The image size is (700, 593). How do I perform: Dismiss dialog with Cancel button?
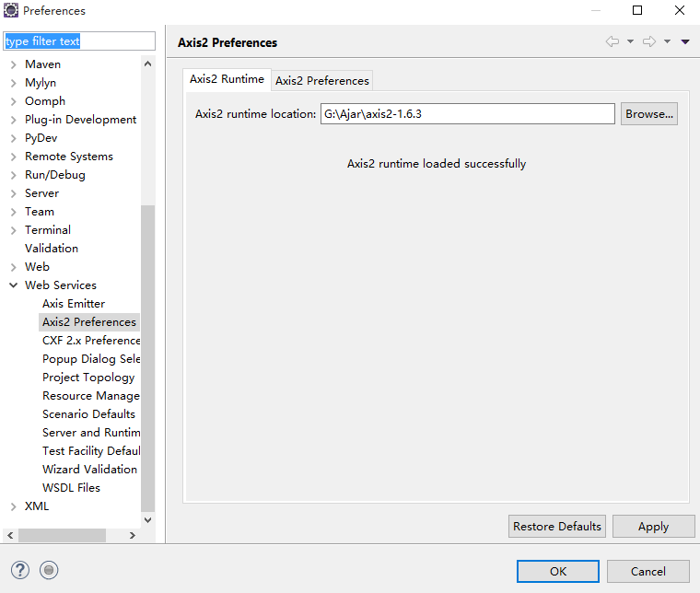coord(647,572)
